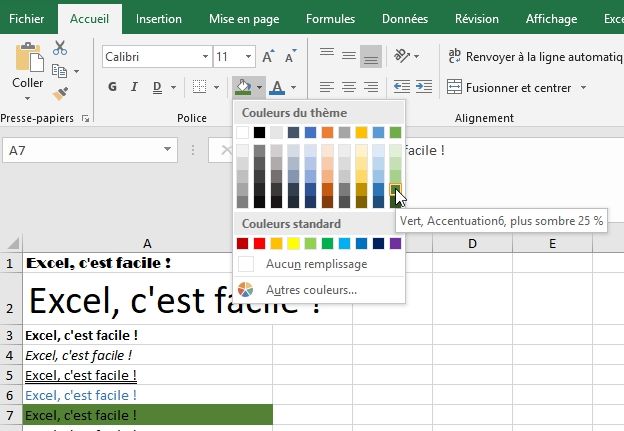Align text to vertical middle
This screenshot has width=624, height=431.
coord(349,56)
